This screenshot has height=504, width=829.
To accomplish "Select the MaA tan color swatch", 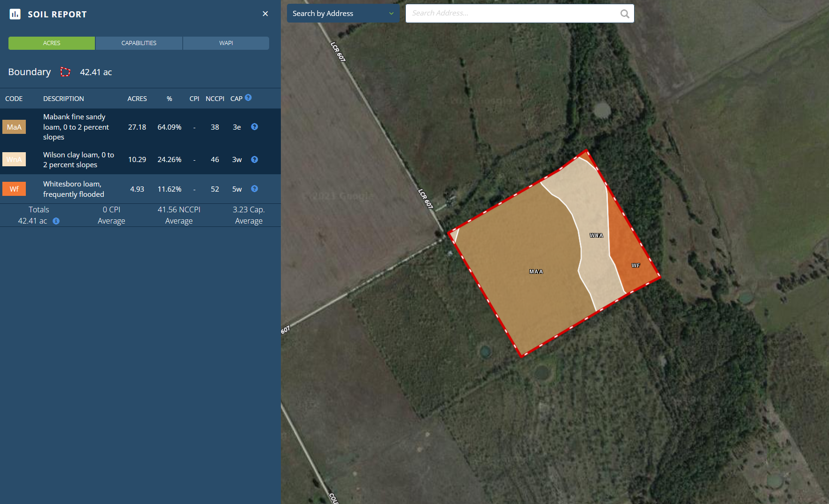I will (x=14, y=127).
